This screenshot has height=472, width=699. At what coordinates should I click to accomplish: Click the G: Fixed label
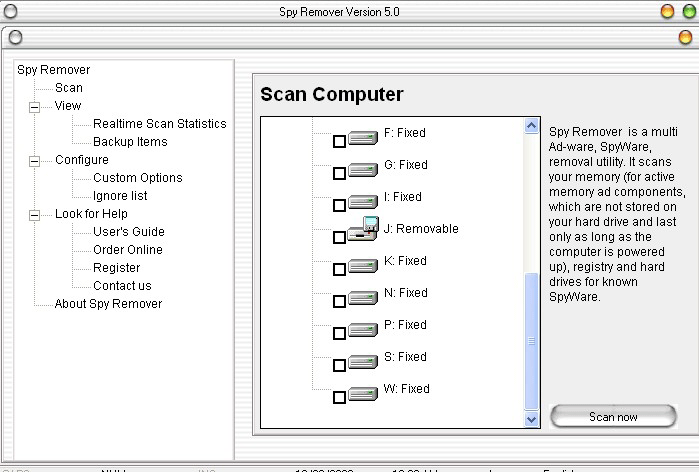[406, 165]
